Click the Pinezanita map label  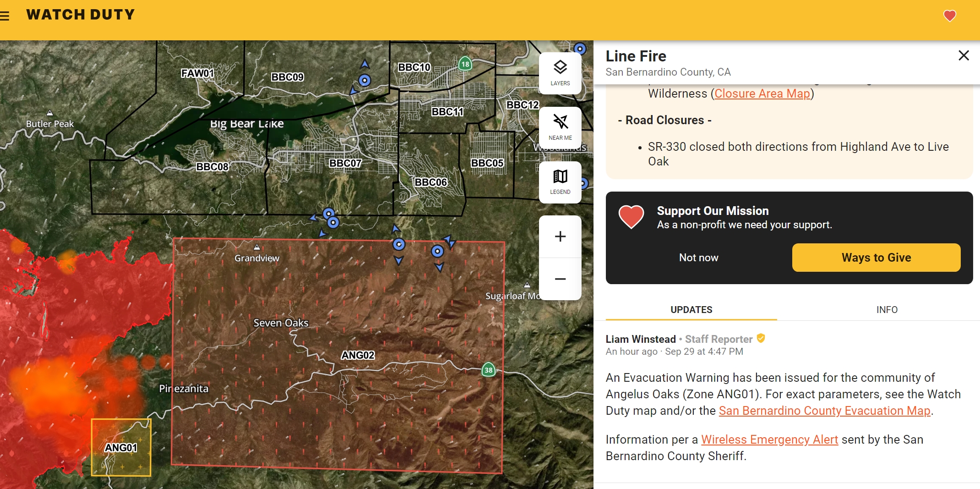tap(184, 389)
